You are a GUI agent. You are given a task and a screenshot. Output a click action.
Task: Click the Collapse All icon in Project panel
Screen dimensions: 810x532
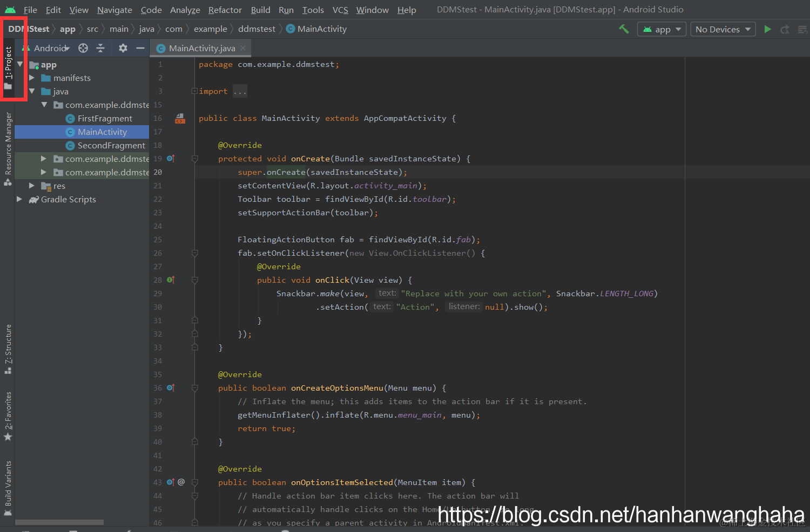tap(100, 48)
